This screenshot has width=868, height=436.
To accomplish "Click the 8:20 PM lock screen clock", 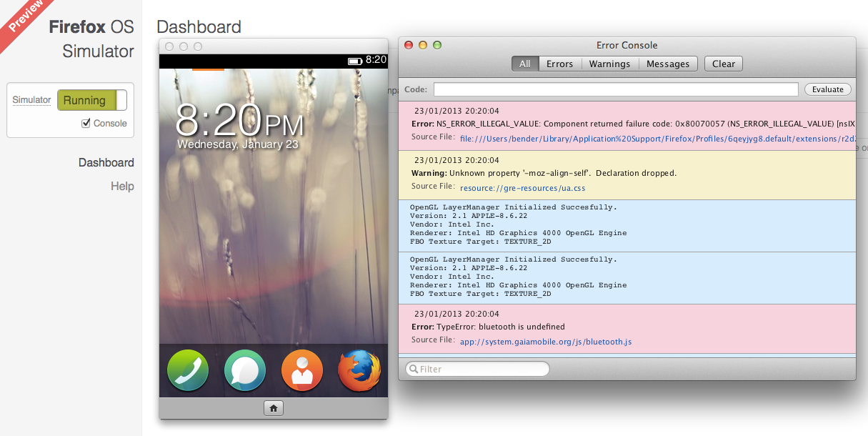I will click(x=239, y=119).
